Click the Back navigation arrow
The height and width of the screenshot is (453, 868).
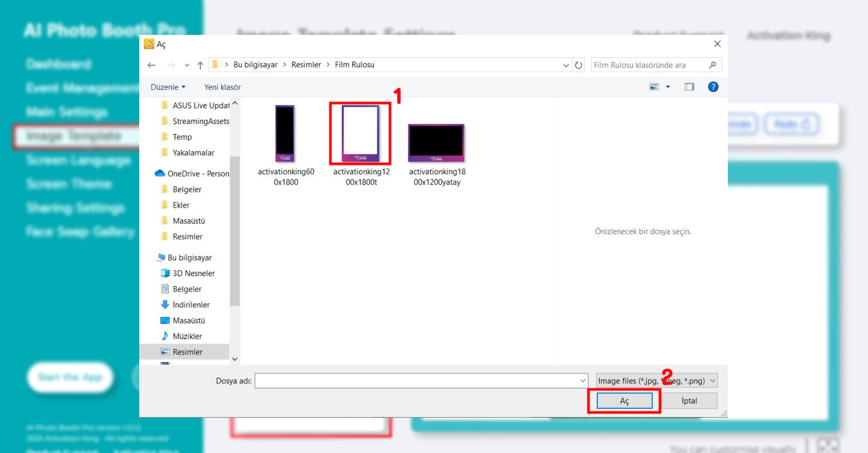pyautogui.click(x=151, y=65)
